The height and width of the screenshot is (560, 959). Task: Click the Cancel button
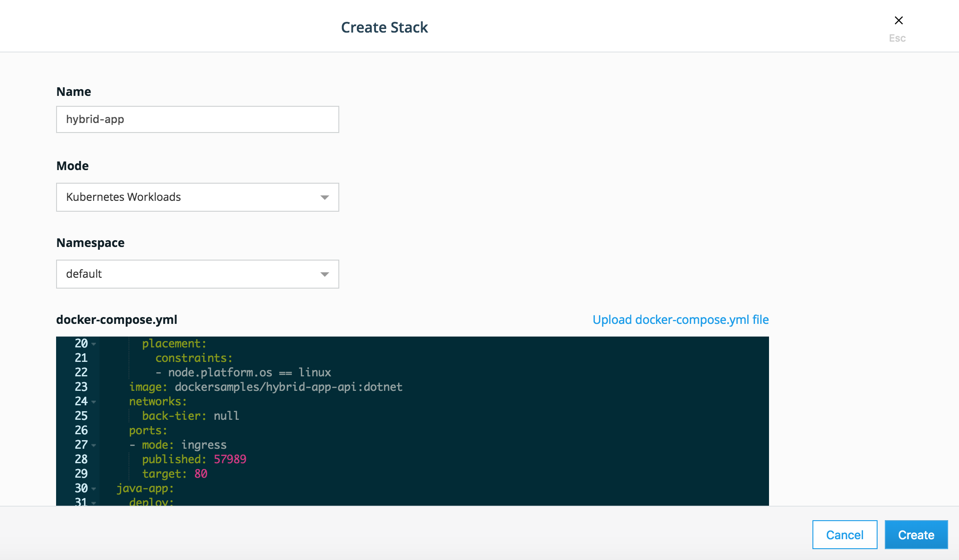pos(845,535)
